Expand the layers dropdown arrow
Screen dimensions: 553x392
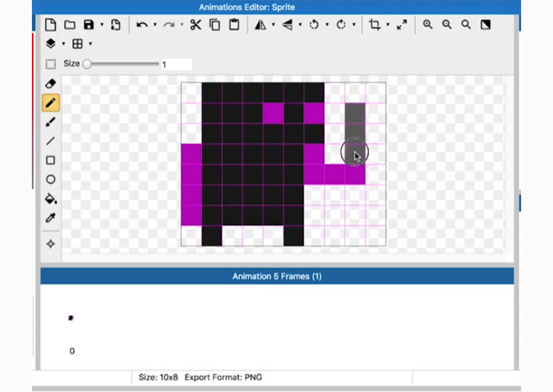pos(64,43)
